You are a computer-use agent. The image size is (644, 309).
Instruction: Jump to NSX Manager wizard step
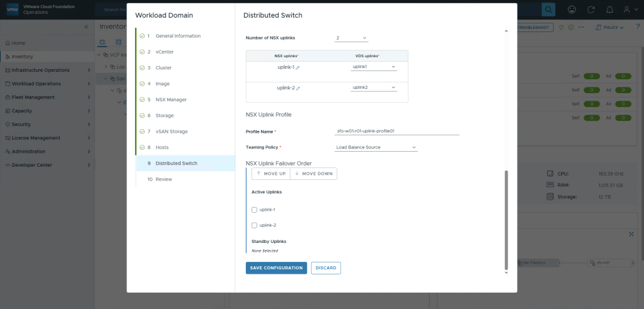pos(170,99)
